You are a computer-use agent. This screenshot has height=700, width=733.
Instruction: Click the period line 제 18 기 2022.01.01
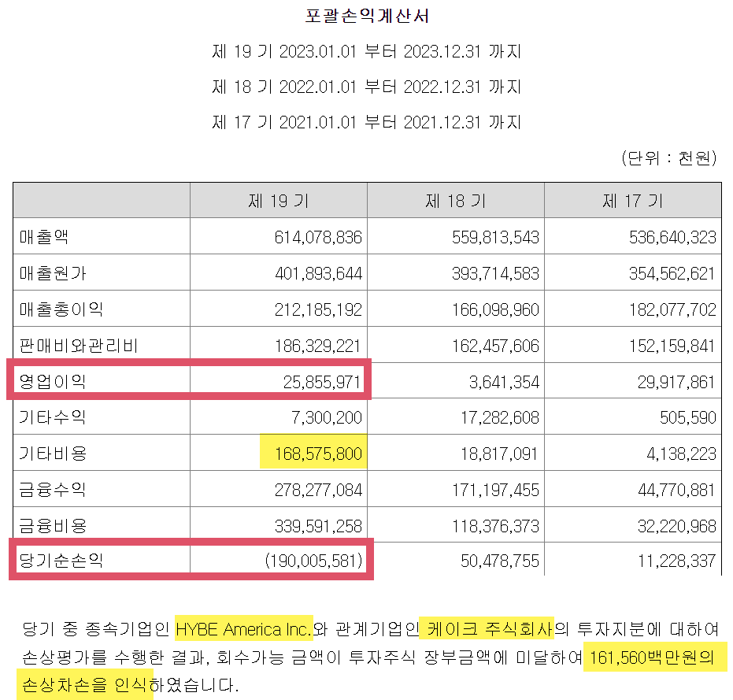367,87
